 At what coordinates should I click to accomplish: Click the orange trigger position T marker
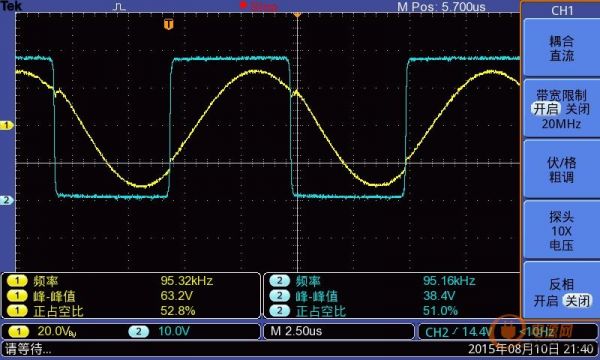[169, 24]
